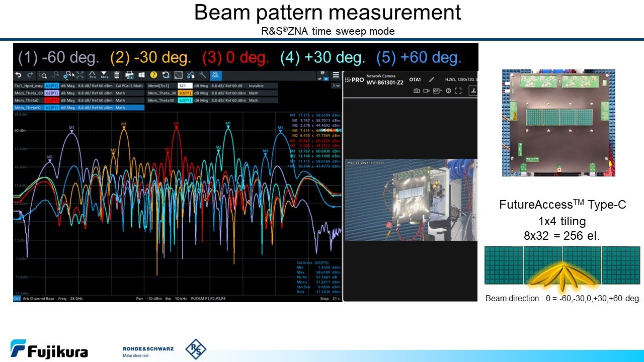The image size is (644, 362).
Task: Select the zoom-select magnifier tool
Action: (43, 75)
